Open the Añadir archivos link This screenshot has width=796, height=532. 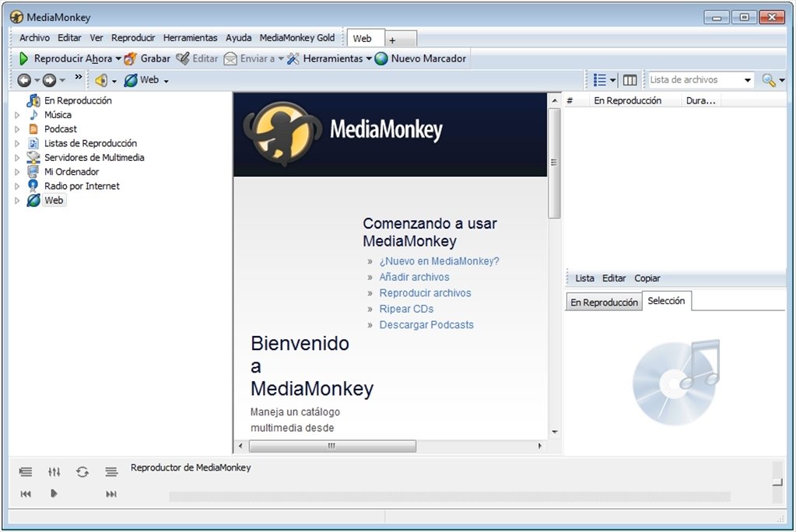[x=414, y=277]
